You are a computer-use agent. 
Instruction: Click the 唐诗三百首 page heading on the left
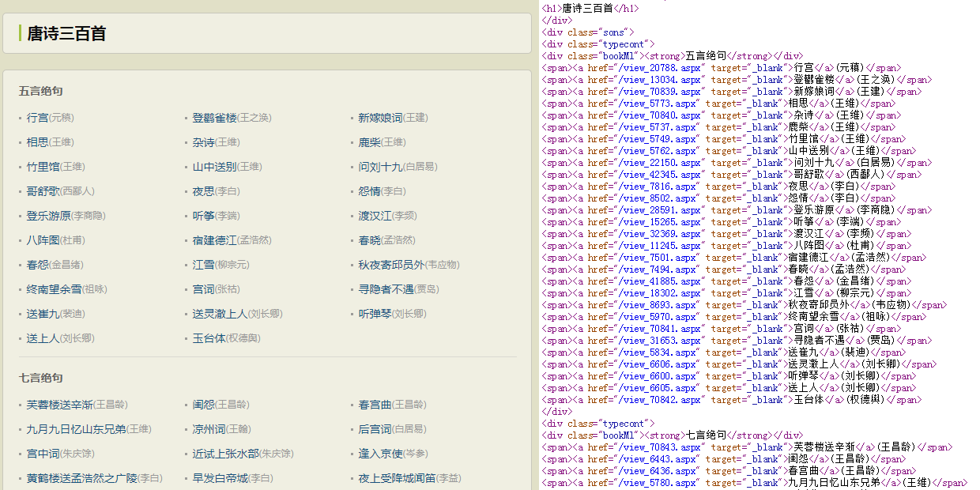pyautogui.click(x=66, y=34)
